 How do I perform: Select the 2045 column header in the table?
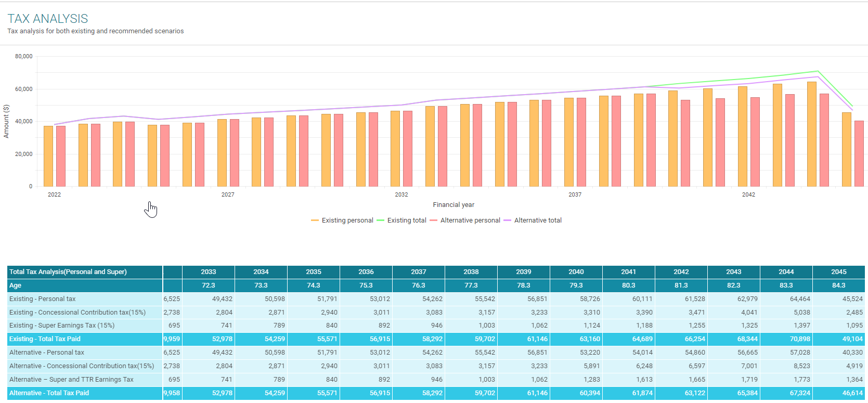coord(839,272)
